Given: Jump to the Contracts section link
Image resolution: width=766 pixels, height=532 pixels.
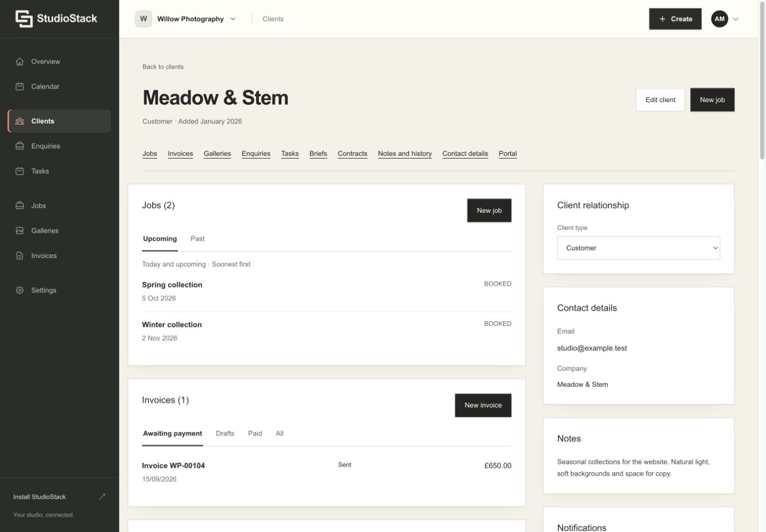Looking at the screenshot, I should (353, 154).
